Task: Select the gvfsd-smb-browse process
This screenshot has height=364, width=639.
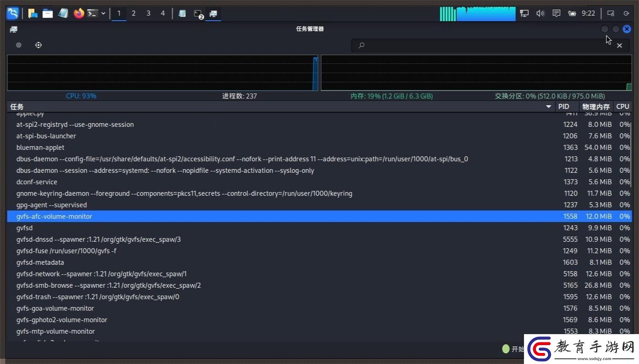Action: (319, 285)
